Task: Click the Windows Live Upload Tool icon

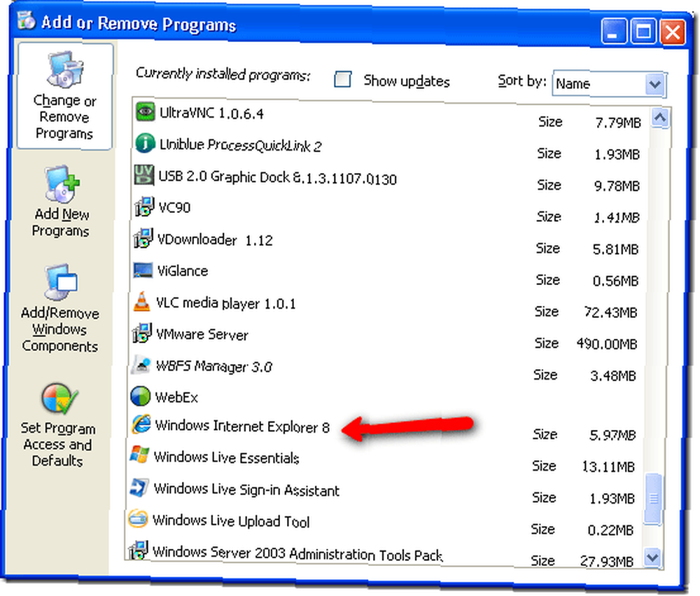Action: click(138, 519)
